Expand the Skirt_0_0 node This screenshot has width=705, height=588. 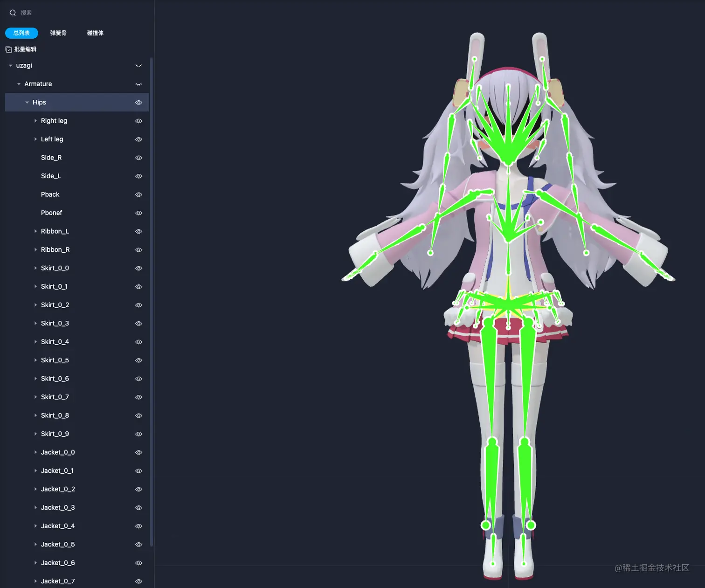point(35,268)
